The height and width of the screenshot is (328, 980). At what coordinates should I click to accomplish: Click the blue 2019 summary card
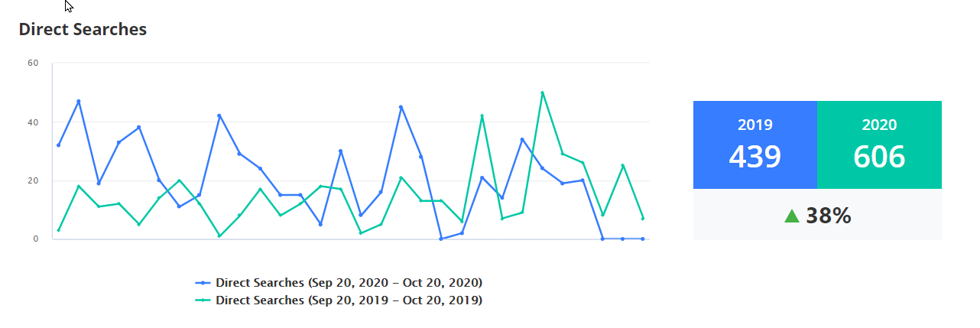click(x=754, y=145)
